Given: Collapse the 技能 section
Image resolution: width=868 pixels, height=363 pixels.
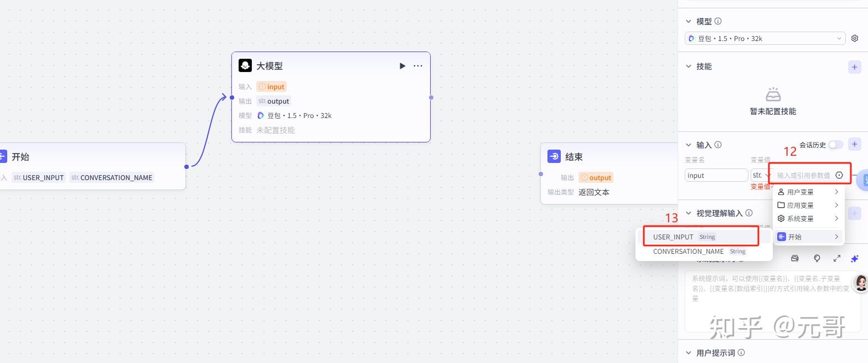Looking at the screenshot, I should (x=689, y=67).
